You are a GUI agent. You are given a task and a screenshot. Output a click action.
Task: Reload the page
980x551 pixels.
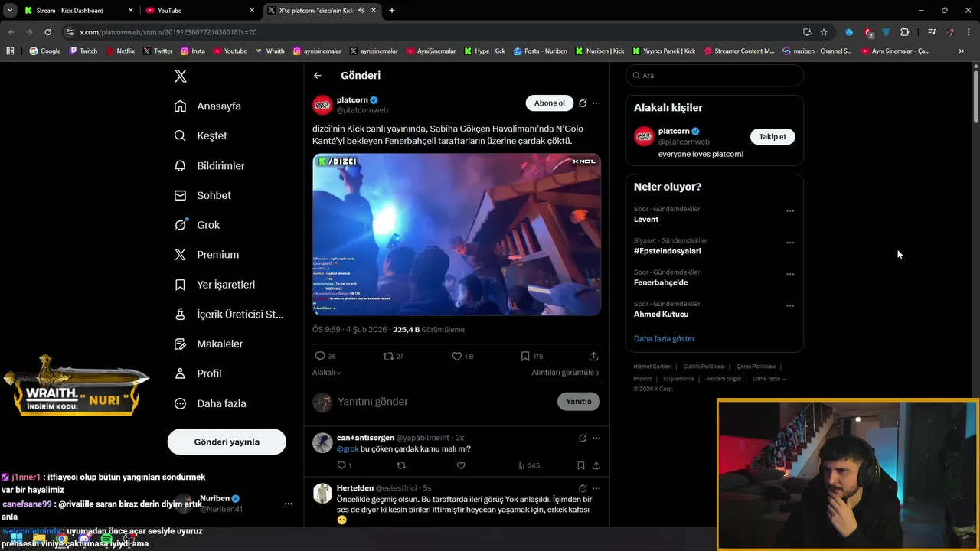click(47, 32)
